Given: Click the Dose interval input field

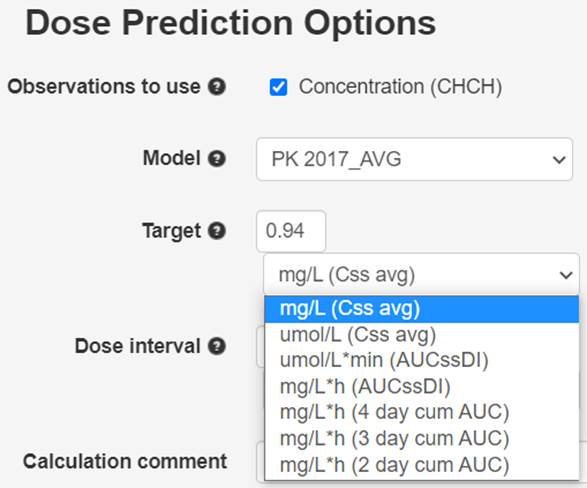Looking at the screenshot, I should pos(260,347).
